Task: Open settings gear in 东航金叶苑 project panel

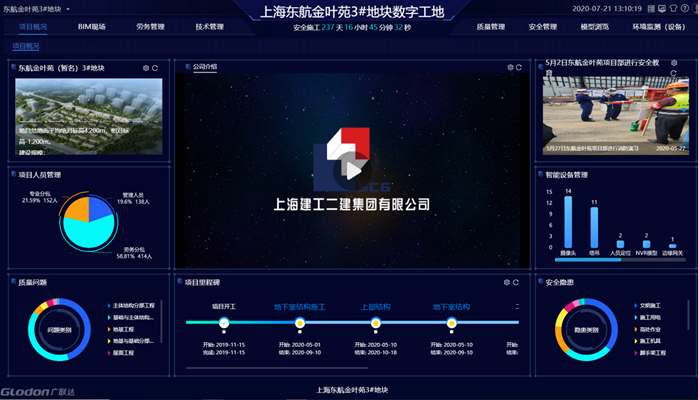Action: tap(146, 68)
